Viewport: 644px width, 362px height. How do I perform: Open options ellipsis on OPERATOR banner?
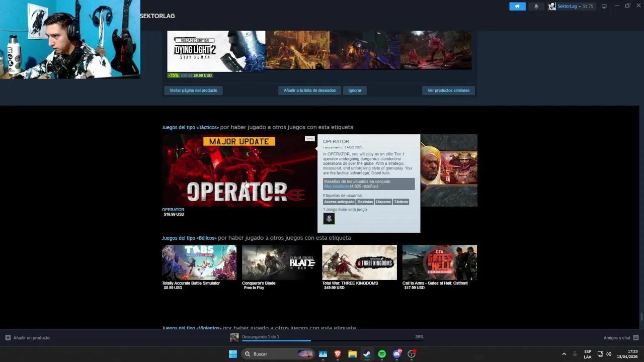(x=309, y=139)
